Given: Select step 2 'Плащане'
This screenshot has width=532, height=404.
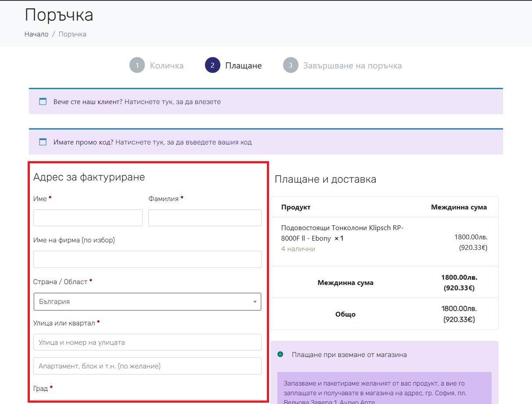Looking at the screenshot, I should click(x=234, y=65).
